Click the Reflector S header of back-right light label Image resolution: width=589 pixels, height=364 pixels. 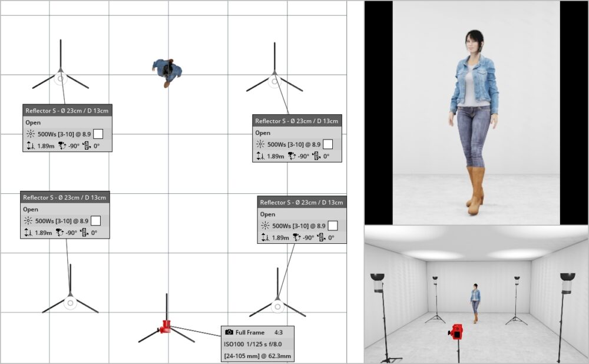pos(297,121)
